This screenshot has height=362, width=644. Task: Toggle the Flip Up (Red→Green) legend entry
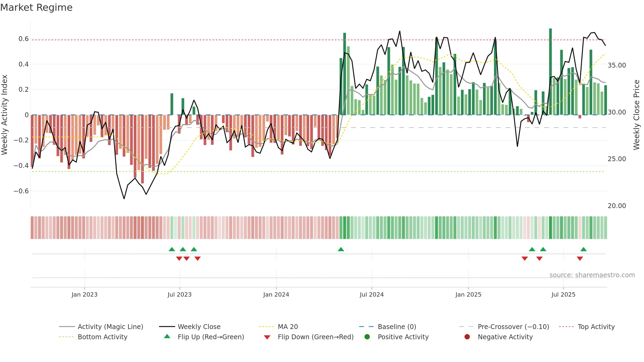tap(204, 337)
